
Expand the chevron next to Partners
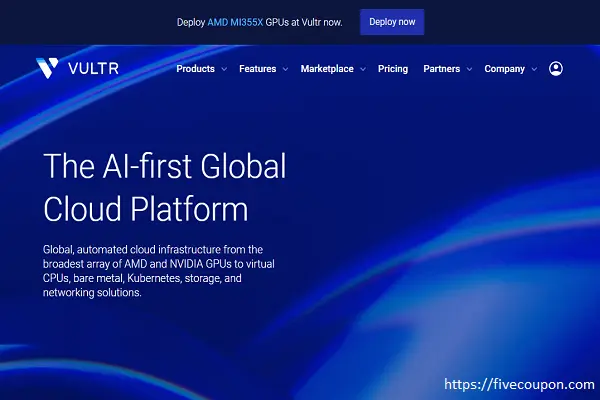(470, 69)
